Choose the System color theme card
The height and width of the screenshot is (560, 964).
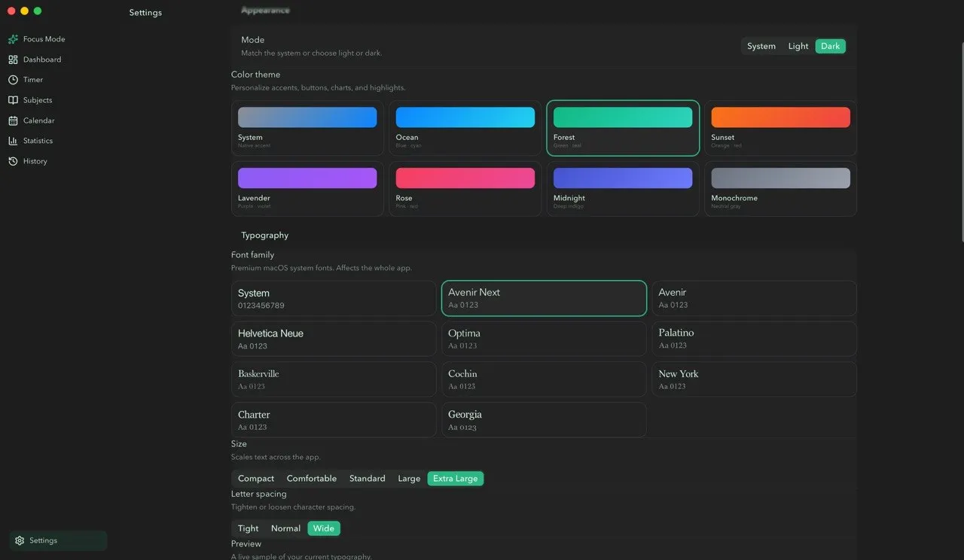(307, 128)
